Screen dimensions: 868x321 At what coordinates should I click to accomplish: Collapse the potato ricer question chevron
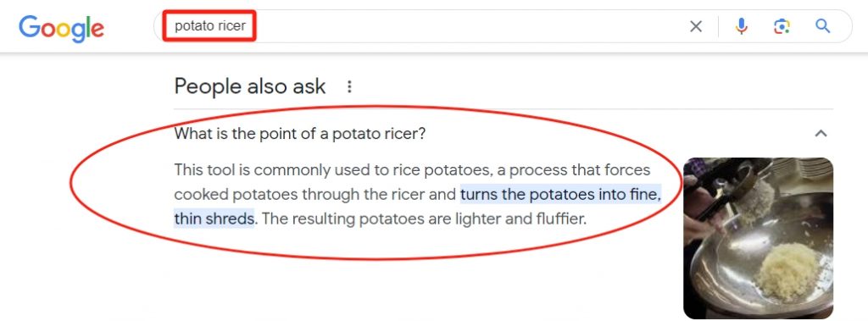point(821,133)
